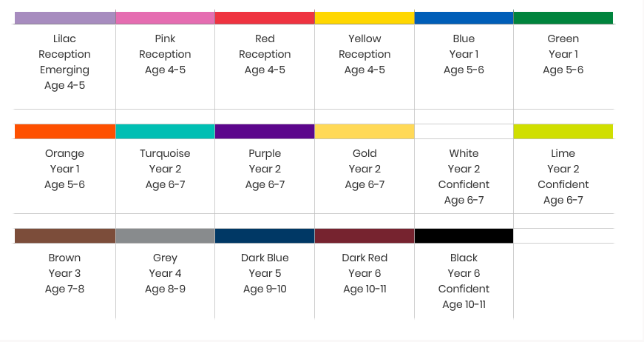This screenshot has height=342, width=644.
Task: Select the Lime color band
Action: tap(563, 132)
